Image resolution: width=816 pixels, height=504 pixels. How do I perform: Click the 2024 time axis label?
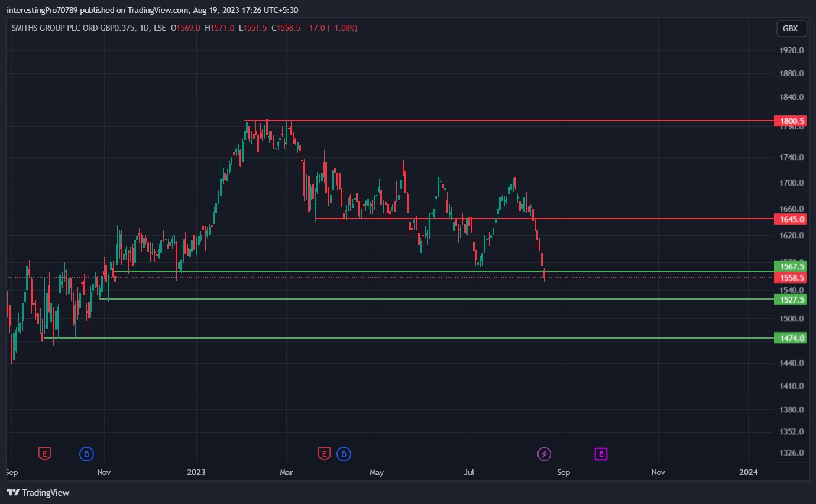click(x=749, y=472)
